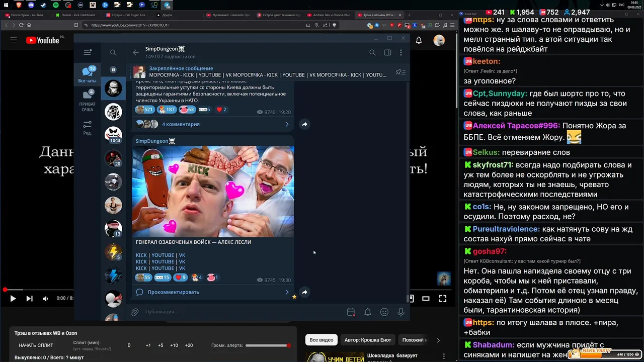Open YouTube guide hamburger menu

pos(14,40)
